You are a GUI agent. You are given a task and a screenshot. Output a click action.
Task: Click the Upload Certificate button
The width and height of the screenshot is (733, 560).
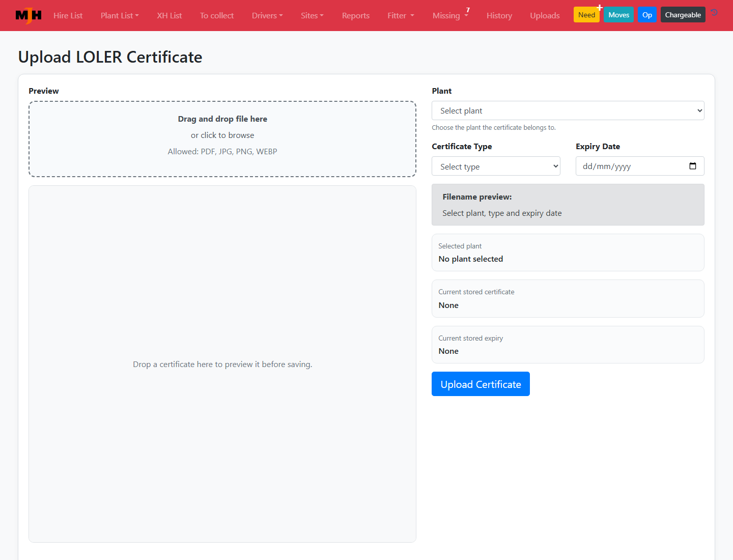pyautogui.click(x=481, y=384)
